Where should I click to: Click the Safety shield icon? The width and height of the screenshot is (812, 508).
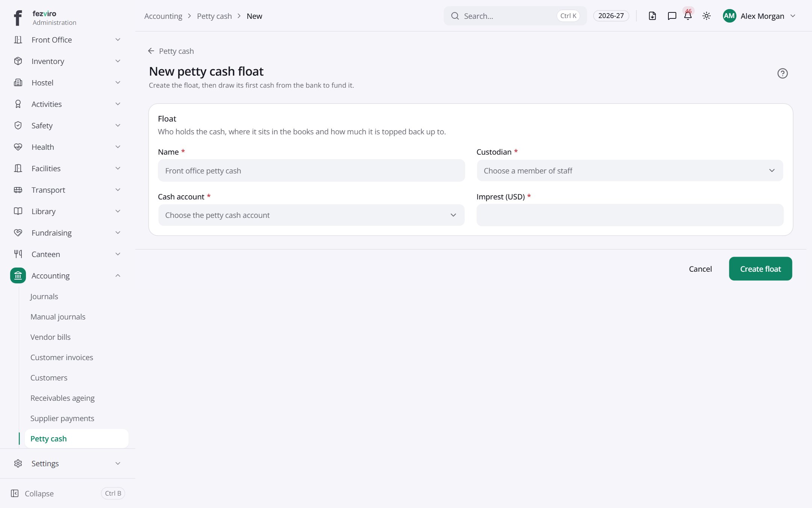[18, 125]
